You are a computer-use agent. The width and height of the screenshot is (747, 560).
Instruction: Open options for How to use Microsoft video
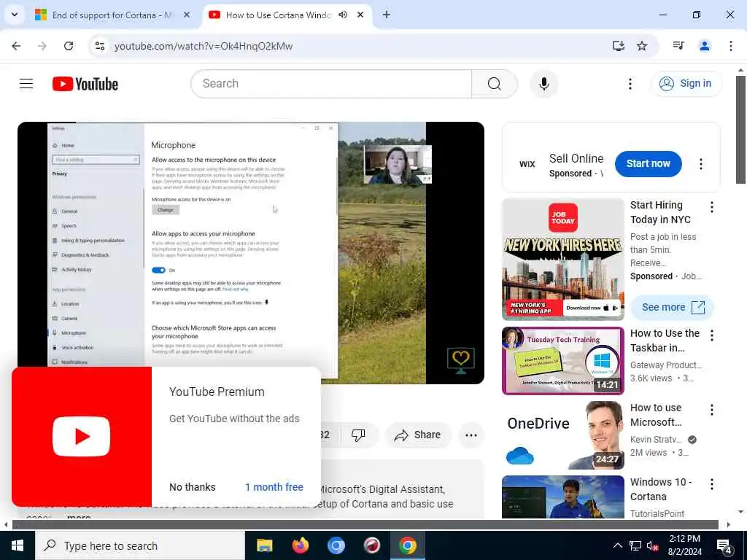[x=712, y=410]
